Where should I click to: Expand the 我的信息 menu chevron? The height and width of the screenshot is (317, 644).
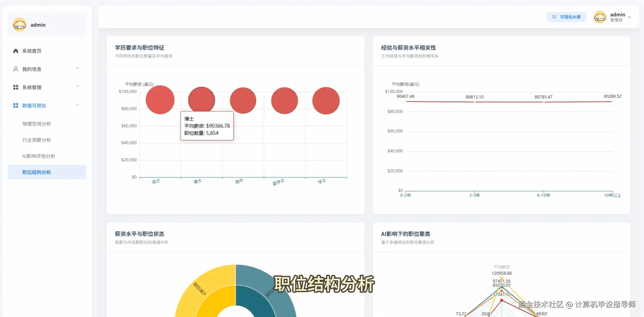(x=77, y=68)
